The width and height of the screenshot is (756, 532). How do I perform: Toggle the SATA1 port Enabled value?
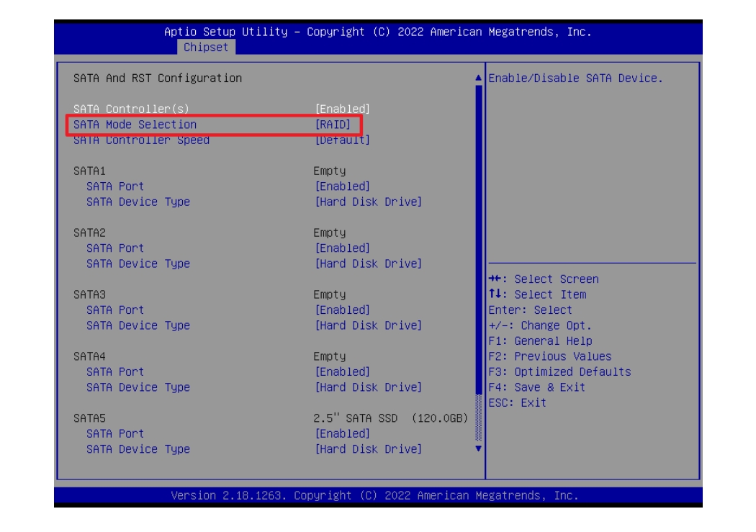pos(343,186)
